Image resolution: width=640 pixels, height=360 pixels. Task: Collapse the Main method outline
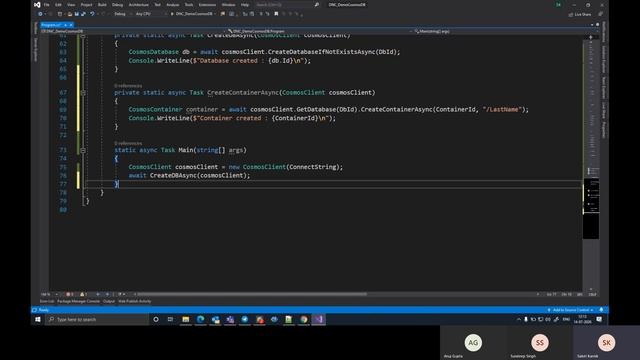[x=83, y=150]
